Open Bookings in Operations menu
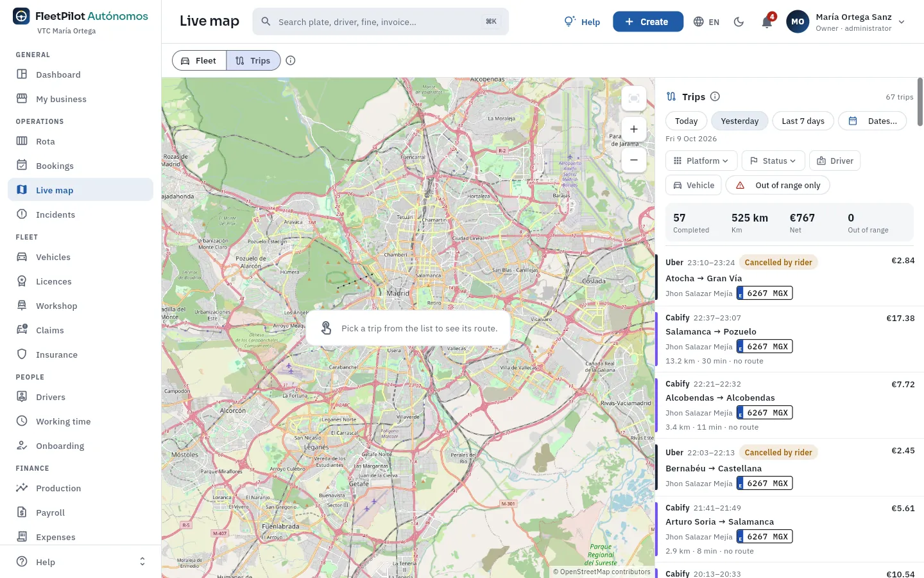 80,166
